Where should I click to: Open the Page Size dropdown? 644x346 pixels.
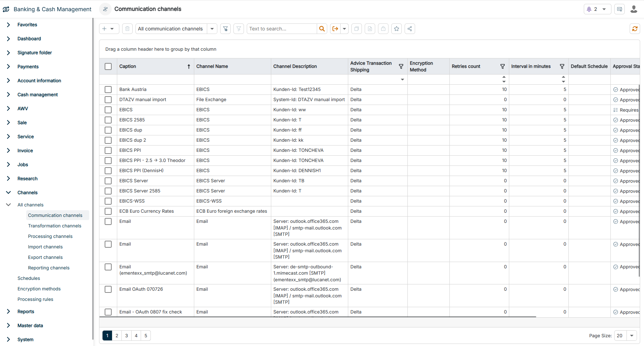pyautogui.click(x=632, y=336)
